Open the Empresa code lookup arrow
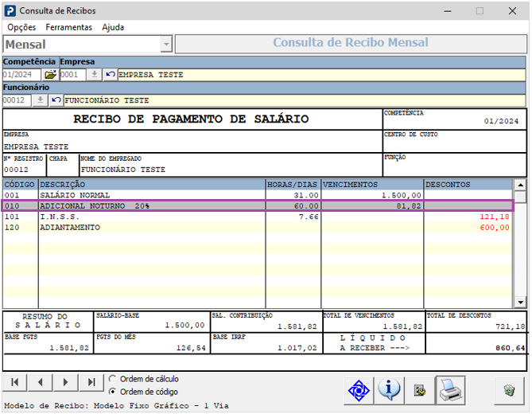This screenshot has height=414, width=532. [93, 75]
